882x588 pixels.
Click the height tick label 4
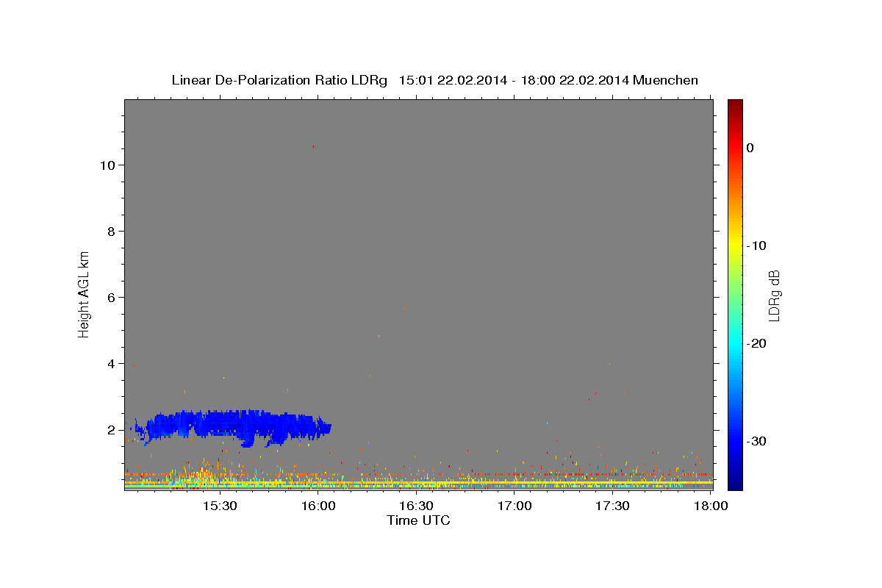tap(112, 364)
